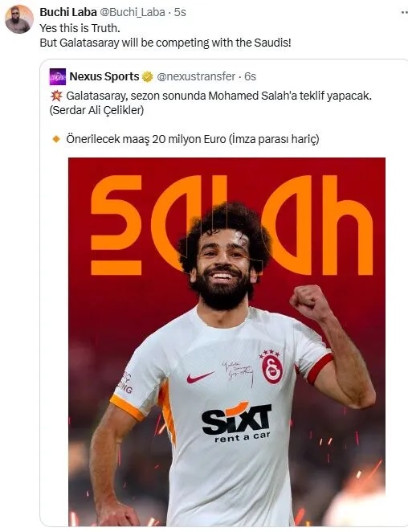
Task: Open the more options ellipsis menu
Action: click(404, 12)
